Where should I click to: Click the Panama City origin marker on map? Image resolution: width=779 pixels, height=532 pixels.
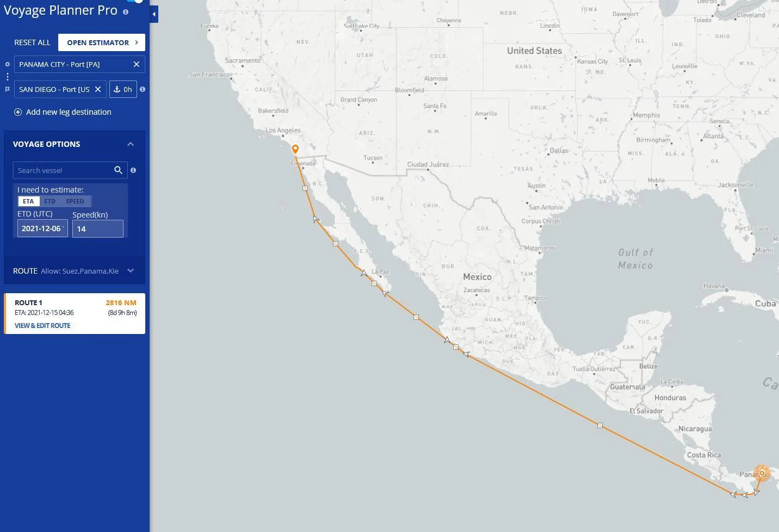coord(762,473)
